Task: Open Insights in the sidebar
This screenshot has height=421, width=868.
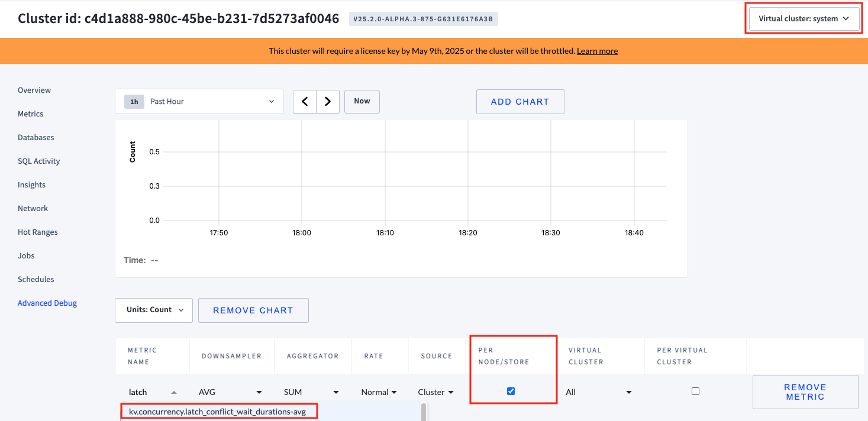Action: point(32,185)
